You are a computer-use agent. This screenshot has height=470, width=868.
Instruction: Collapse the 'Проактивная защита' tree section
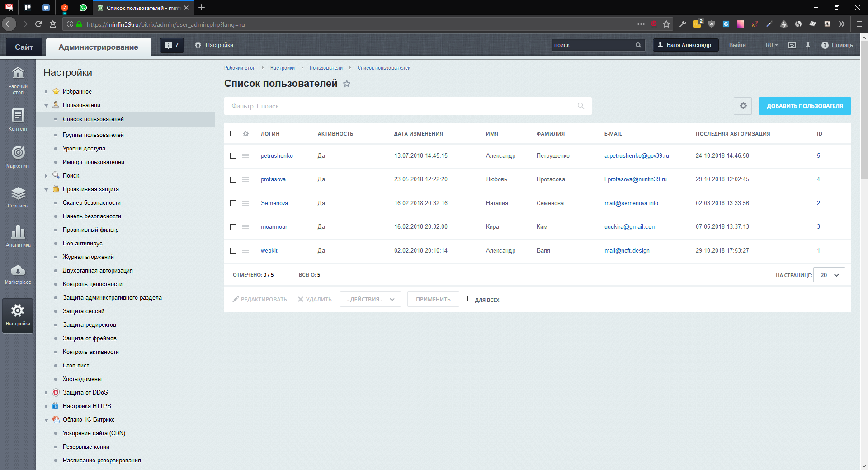click(46, 189)
